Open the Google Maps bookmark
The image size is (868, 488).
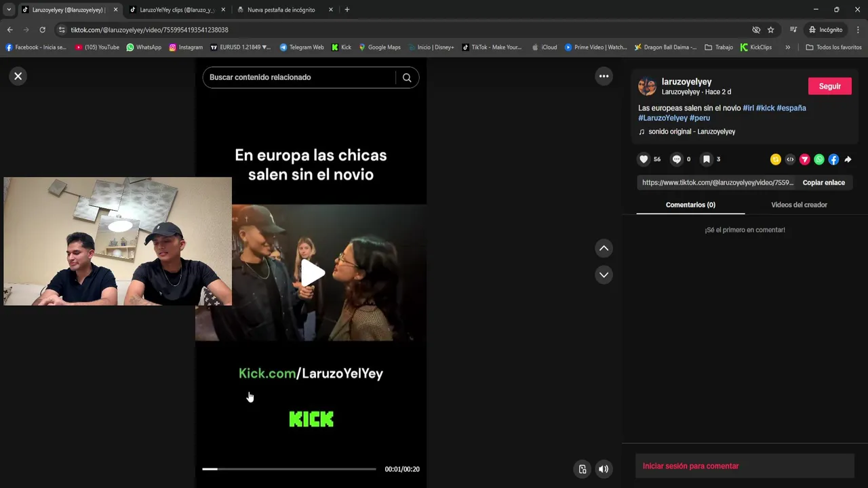coord(380,47)
